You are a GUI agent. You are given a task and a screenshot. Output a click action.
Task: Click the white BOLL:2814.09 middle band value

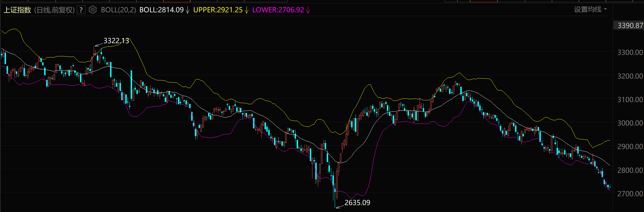161,10
